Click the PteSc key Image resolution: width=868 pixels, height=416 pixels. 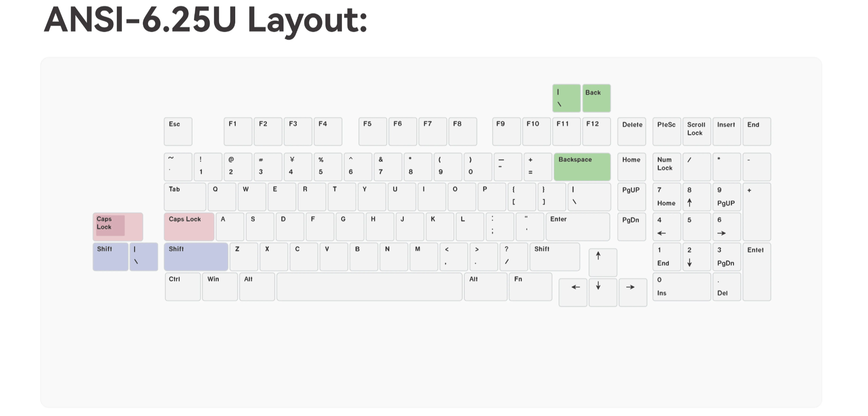[x=667, y=131]
